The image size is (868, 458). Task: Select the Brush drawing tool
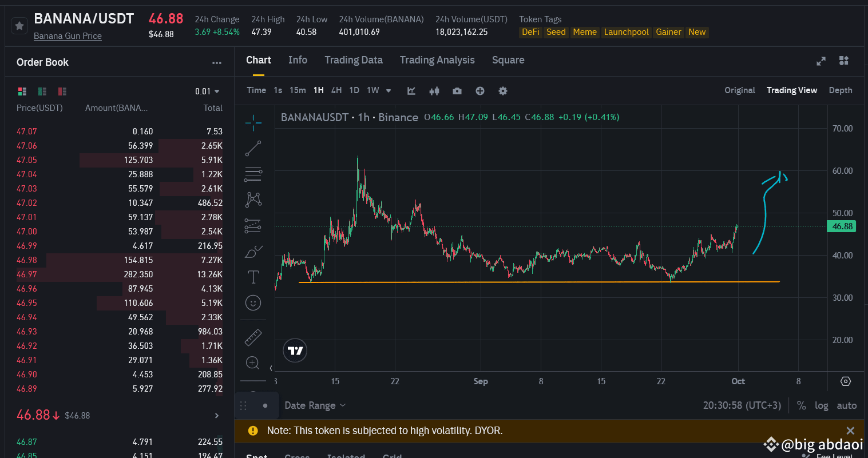click(x=253, y=250)
